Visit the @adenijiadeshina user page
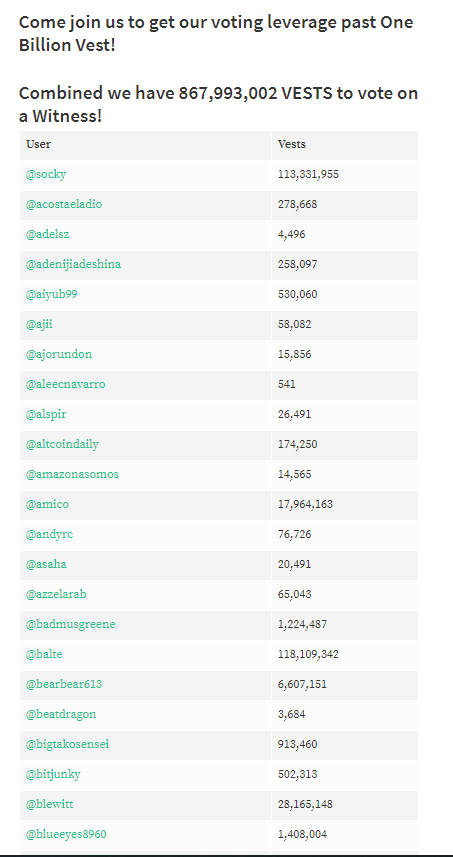The image size is (453, 857). (73, 265)
